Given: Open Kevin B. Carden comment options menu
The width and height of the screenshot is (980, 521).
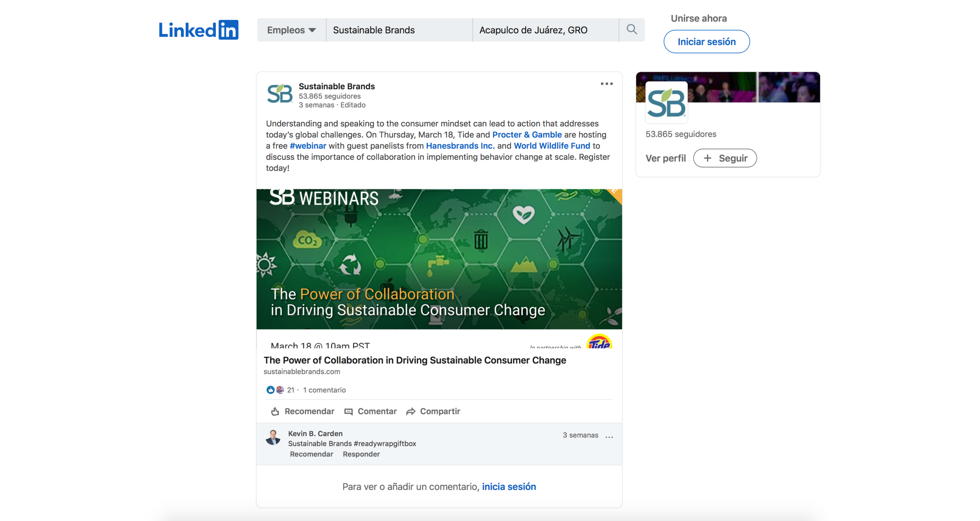Looking at the screenshot, I should click(609, 436).
